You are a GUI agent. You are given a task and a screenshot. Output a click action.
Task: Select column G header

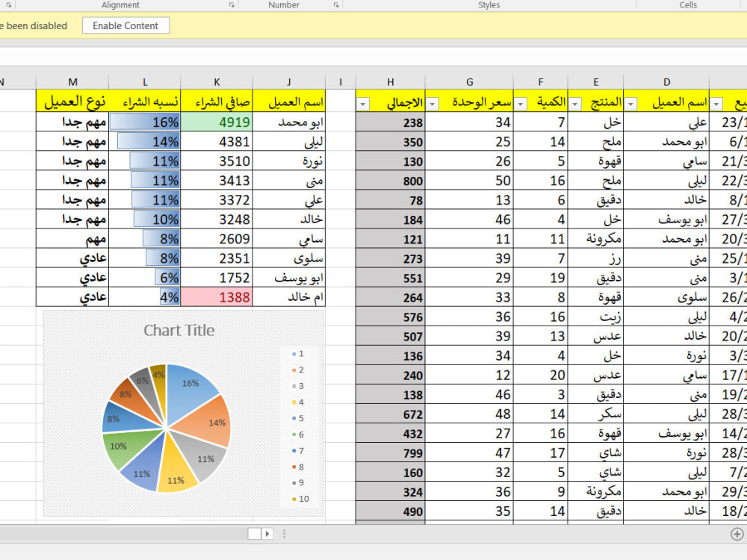(x=469, y=82)
